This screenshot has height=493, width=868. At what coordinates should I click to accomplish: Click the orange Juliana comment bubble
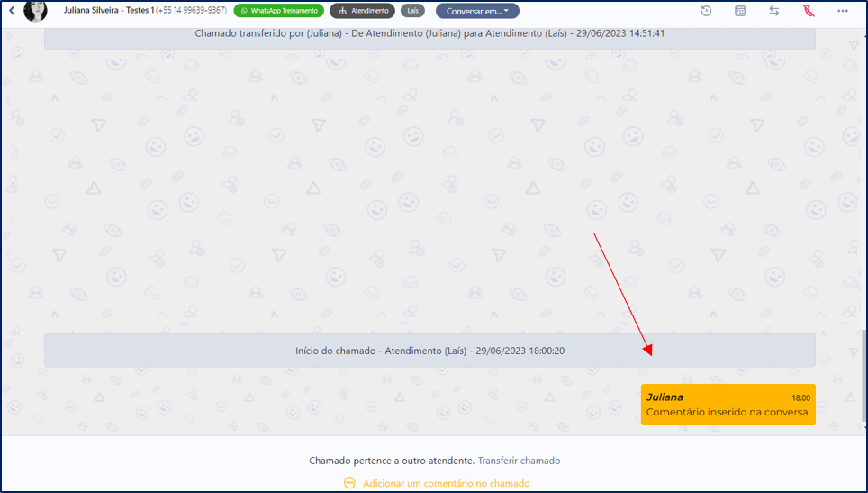pos(728,405)
